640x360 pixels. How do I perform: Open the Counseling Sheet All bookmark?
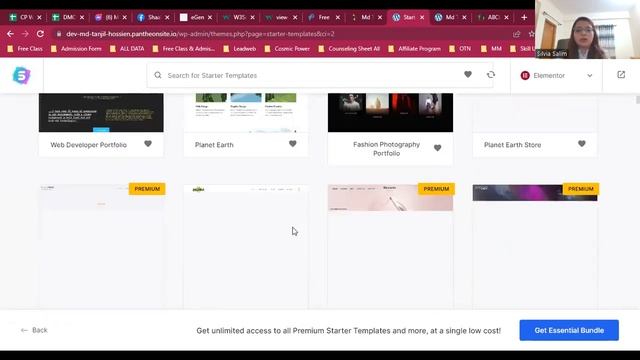(349, 49)
